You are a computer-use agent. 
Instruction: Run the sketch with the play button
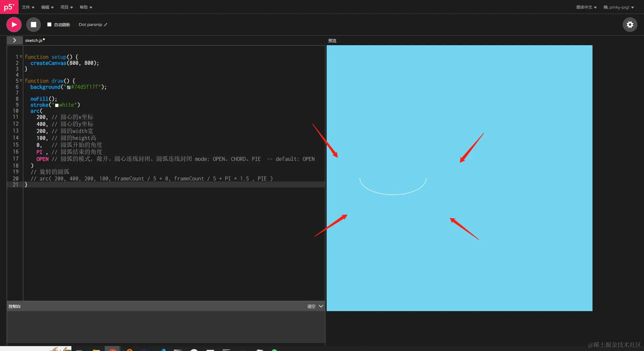click(14, 25)
